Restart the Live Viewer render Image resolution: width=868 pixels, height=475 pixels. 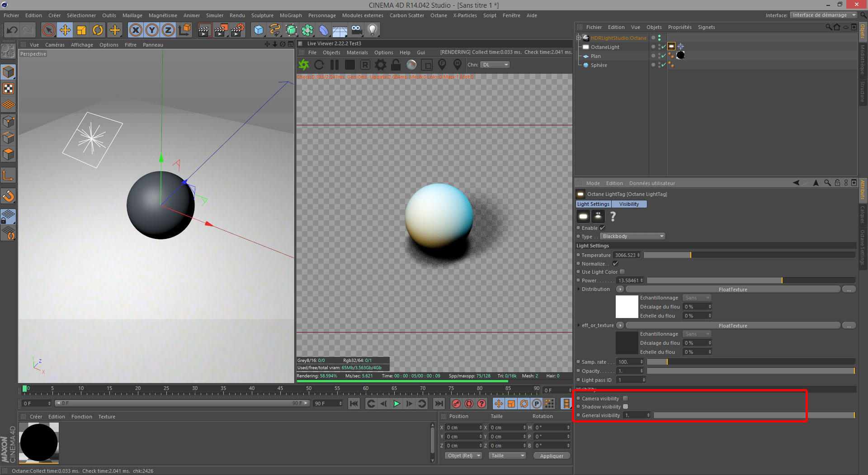click(x=319, y=65)
